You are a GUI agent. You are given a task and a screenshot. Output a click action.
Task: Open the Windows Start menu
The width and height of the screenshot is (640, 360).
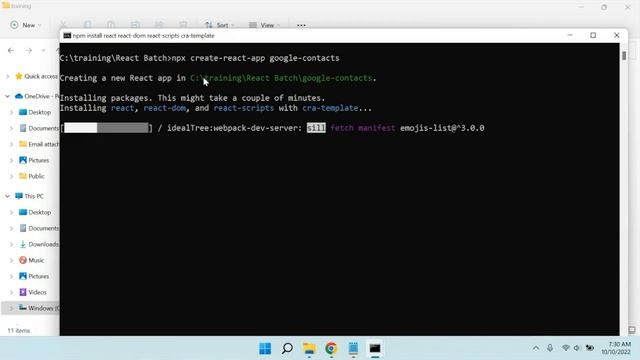click(x=265, y=349)
